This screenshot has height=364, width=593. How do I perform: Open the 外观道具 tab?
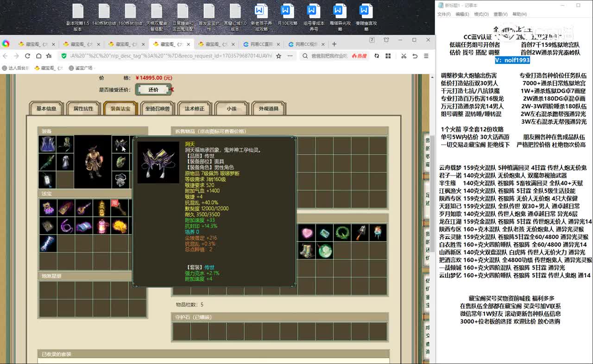(x=269, y=108)
